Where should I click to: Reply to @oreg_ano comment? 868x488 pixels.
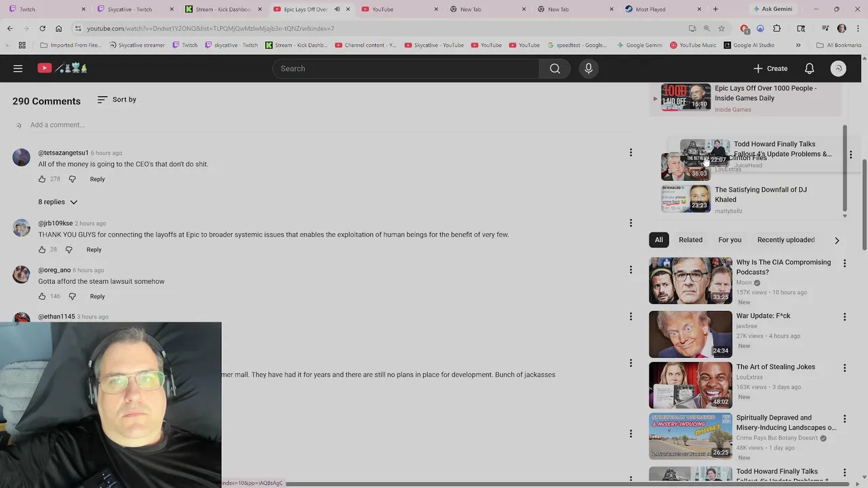coord(97,296)
